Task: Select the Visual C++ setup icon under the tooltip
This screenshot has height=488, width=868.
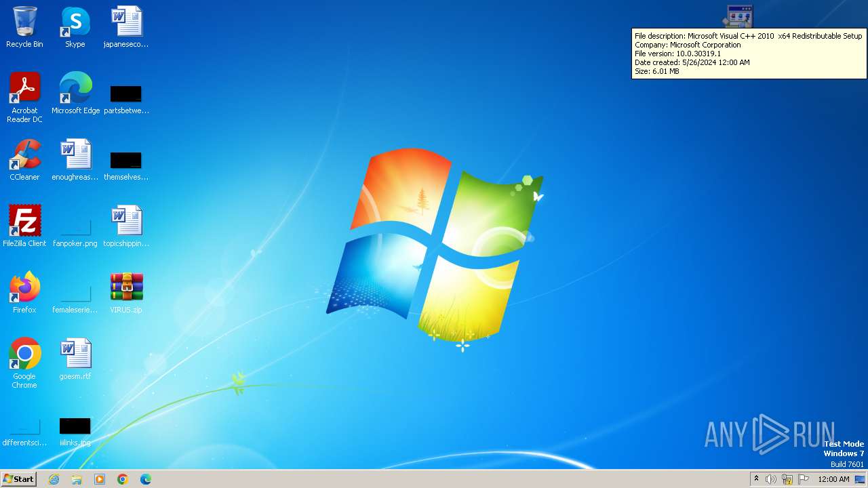Action: coord(738,16)
